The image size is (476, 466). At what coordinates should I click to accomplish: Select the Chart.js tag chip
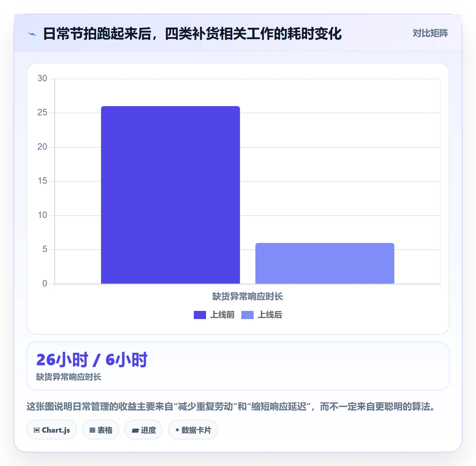pos(52,430)
